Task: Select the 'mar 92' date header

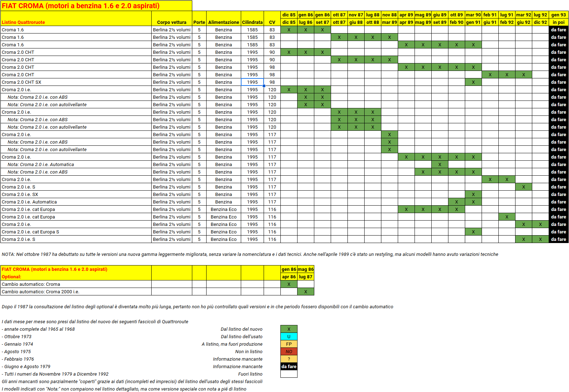Action: tap(524, 15)
